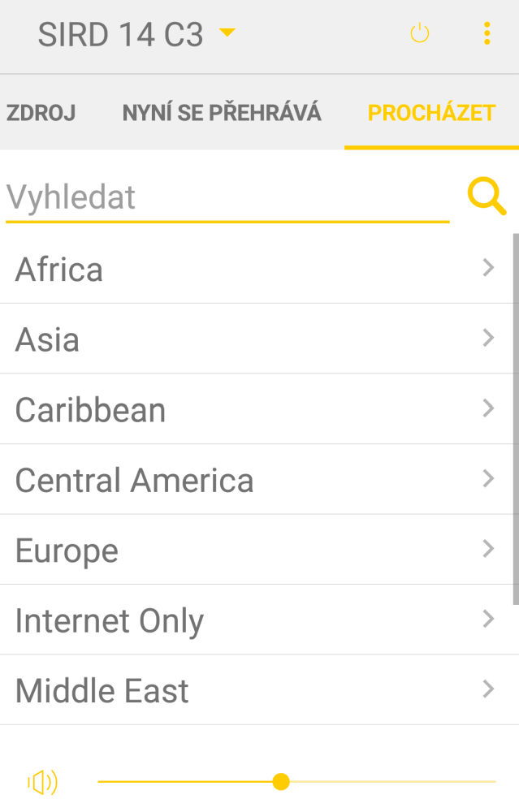Tap the yellow magnifier to search stations
The width and height of the screenshot is (519, 812).
click(x=486, y=197)
